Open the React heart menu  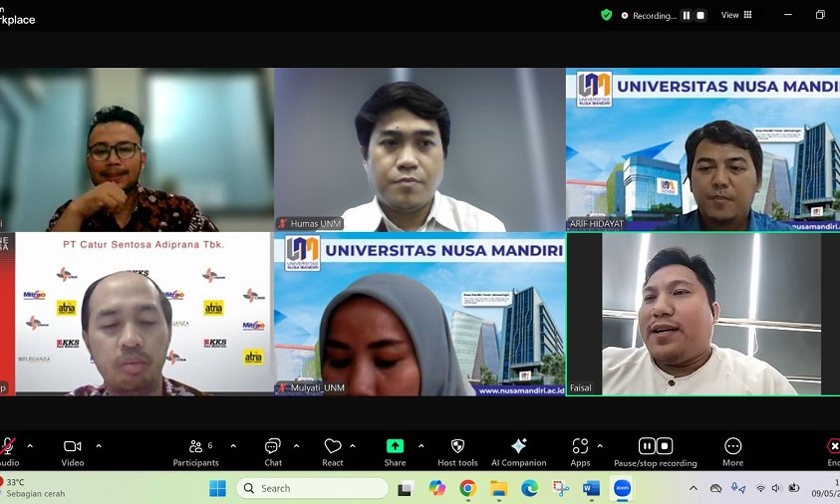pyautogui.click(x=333, y=452)
